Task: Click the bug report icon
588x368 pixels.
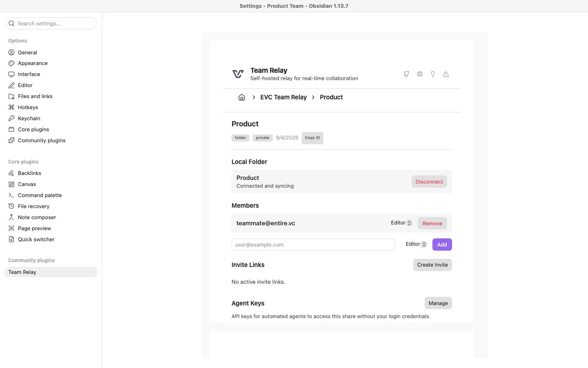Action: tap(420, 74)
